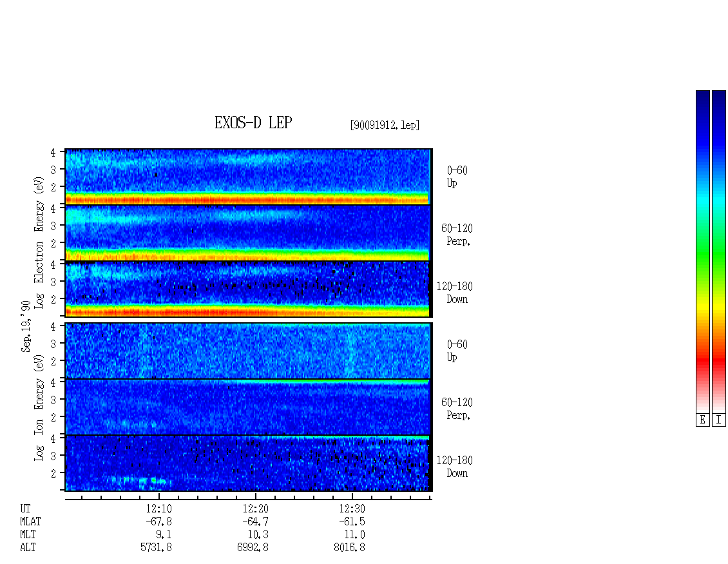The image size is (728, 564).
Task: Click the 12:20 UT time label
Action: click(x=255, y=509)
